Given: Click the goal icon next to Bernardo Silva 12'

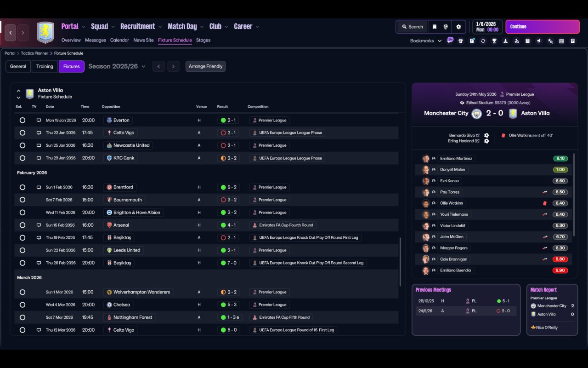Looking at the screenshot, I should (x=486, y=136).
